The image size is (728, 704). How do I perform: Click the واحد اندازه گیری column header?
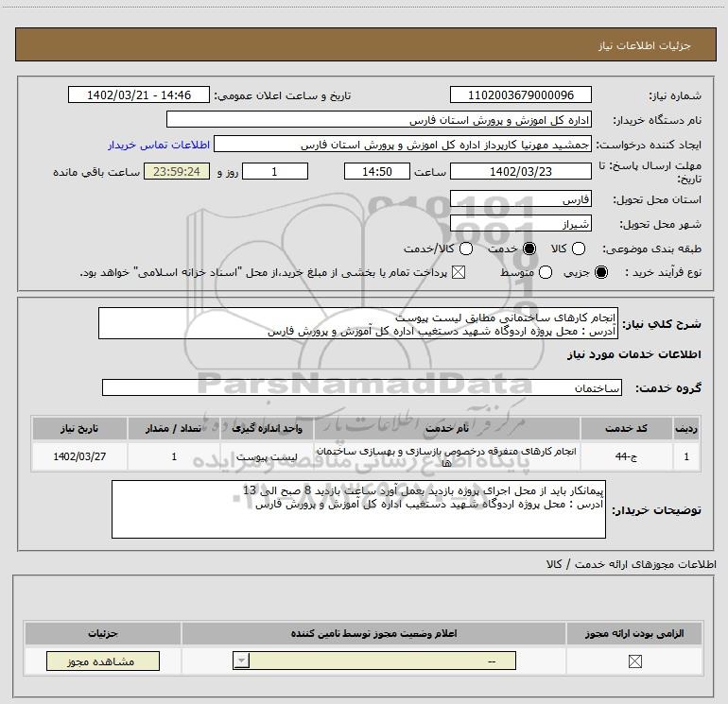267,428
